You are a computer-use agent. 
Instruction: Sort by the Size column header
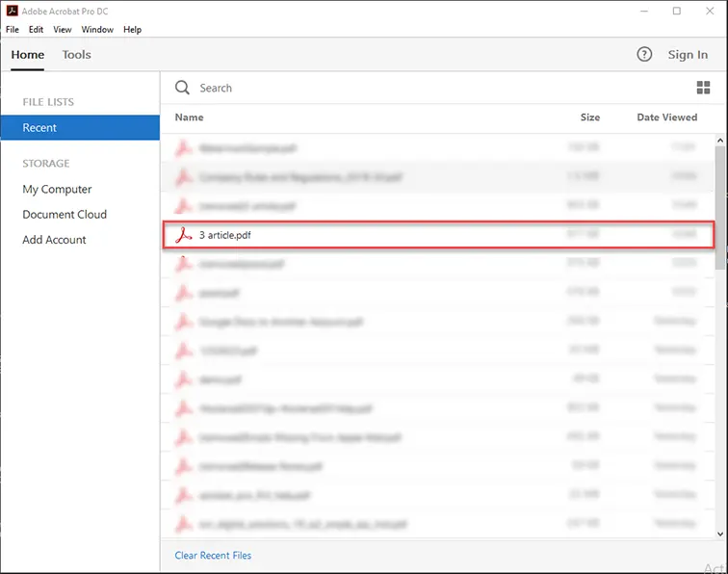(590, 117)
